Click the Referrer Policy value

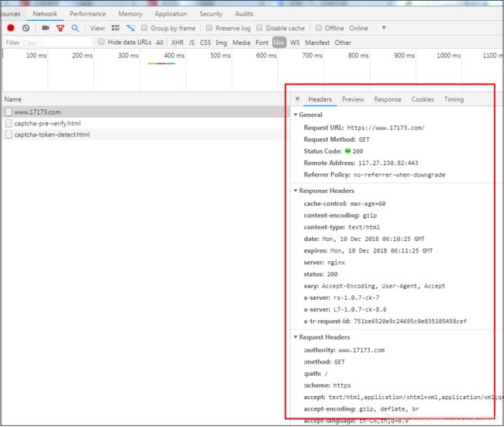point(399,175)
